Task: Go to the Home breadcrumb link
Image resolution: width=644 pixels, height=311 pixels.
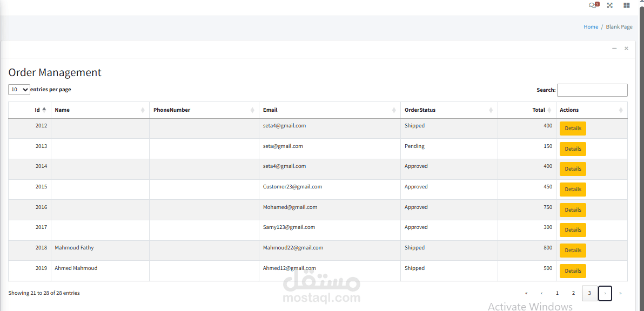Action: [591, 26]
